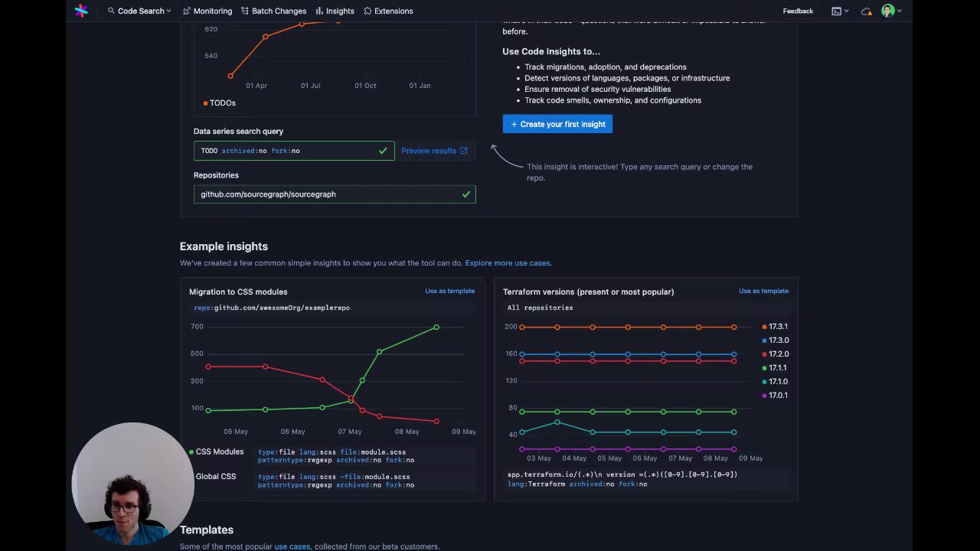Click the cloud status icon
Viewport: 980px width, 551px height.
click(x=866, y=11)
